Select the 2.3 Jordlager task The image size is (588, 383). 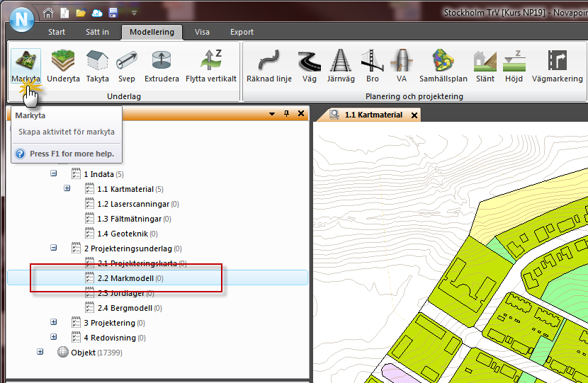click(125, 293)
